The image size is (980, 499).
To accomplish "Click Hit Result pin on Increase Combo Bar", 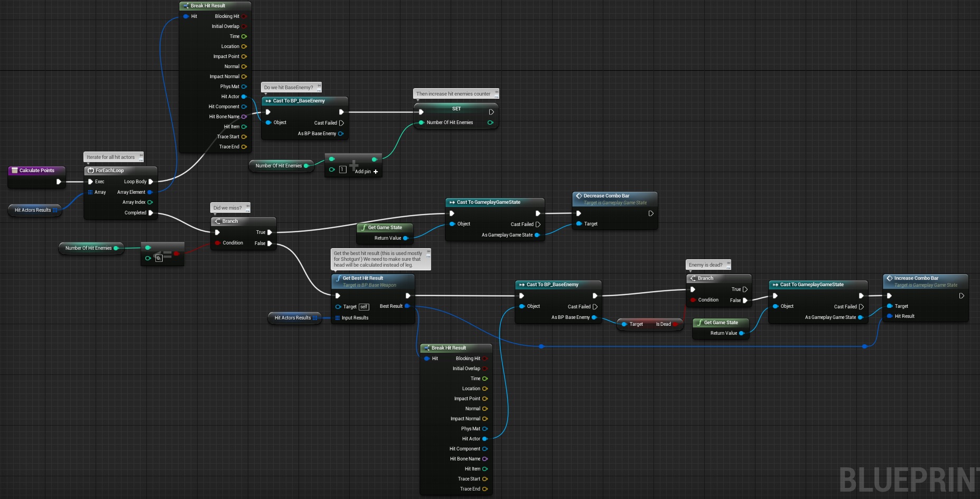I will 890,316.
